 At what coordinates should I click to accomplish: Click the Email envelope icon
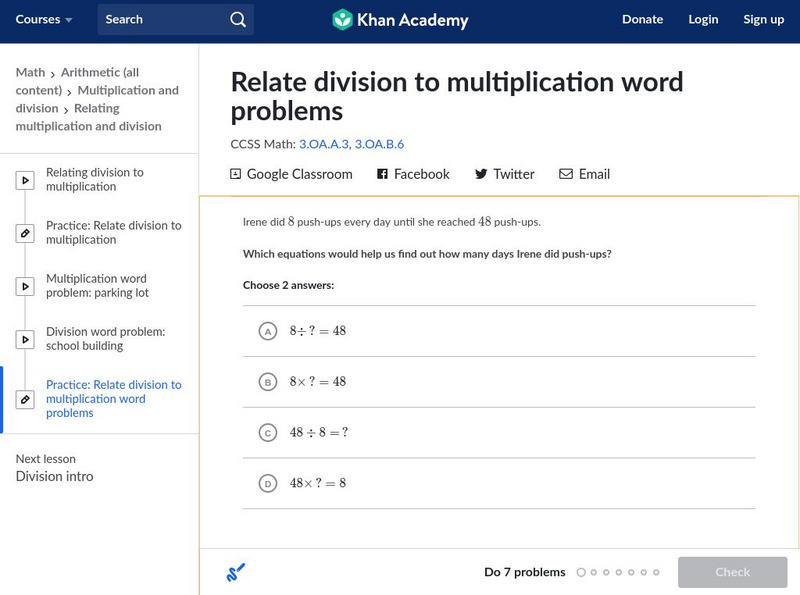pyautogui.click(x=566, y=174)
